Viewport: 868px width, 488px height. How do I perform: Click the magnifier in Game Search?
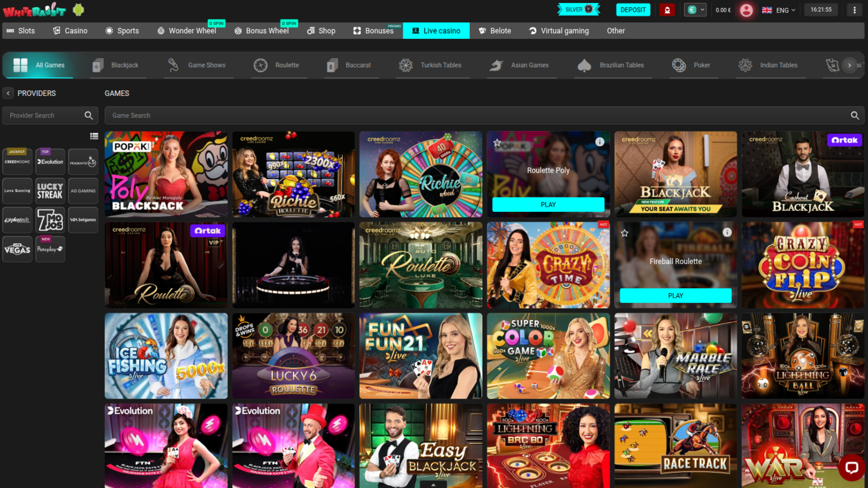(x=854, y=116)
